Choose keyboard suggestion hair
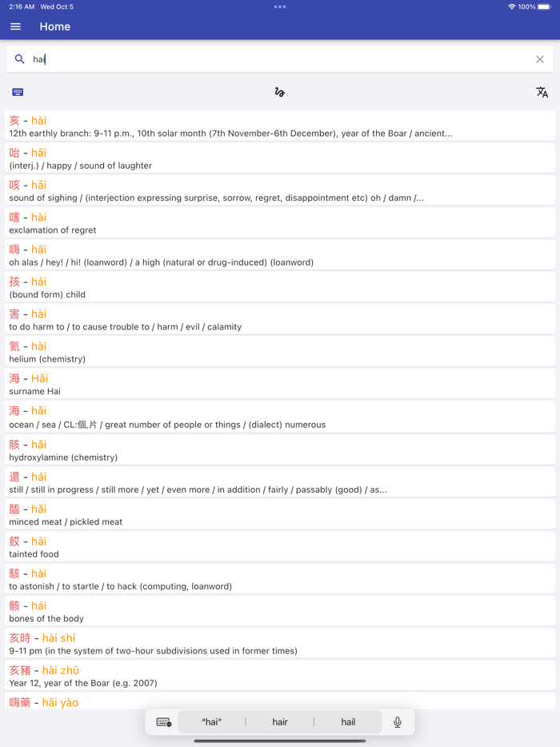The width and height of the screenshot is (560, 747). pos(280,721)
